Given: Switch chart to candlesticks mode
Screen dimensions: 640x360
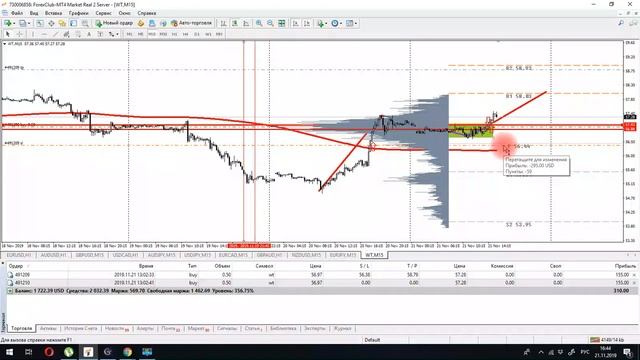Looking at the screenshot, I should tap(235, 23).
